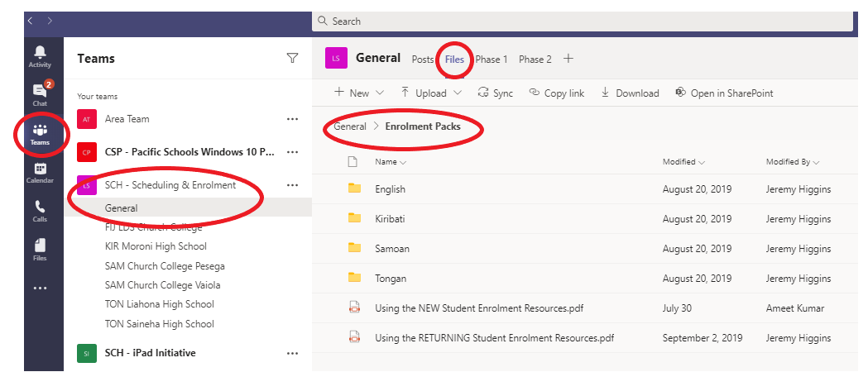Switch to the Posts tab
The width and height of the screenshot is (868, 372).
(423, 60)
